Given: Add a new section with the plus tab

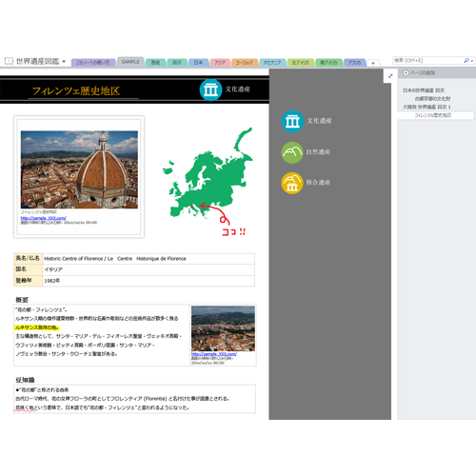Looking at the screenshot, I should (x=373, y=63).
